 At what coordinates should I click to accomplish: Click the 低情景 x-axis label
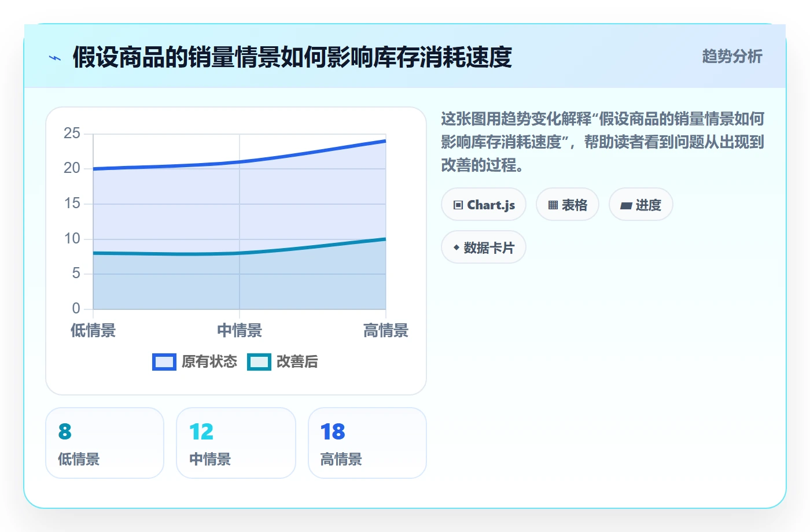[93, 331]
